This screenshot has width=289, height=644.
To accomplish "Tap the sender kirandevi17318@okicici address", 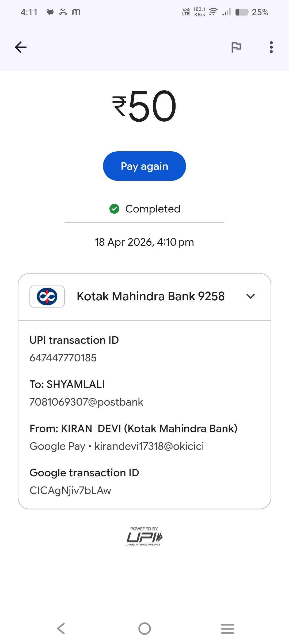I will [x=149, y=446].
